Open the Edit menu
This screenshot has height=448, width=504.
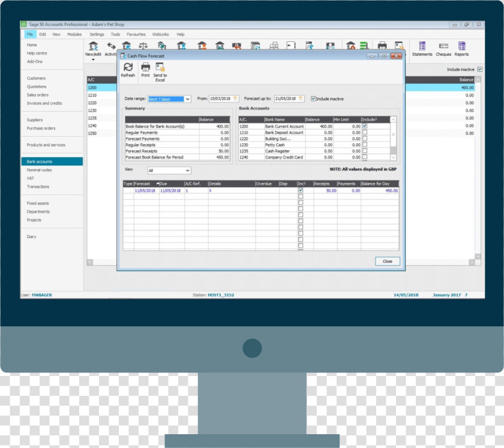coord(43,34)
